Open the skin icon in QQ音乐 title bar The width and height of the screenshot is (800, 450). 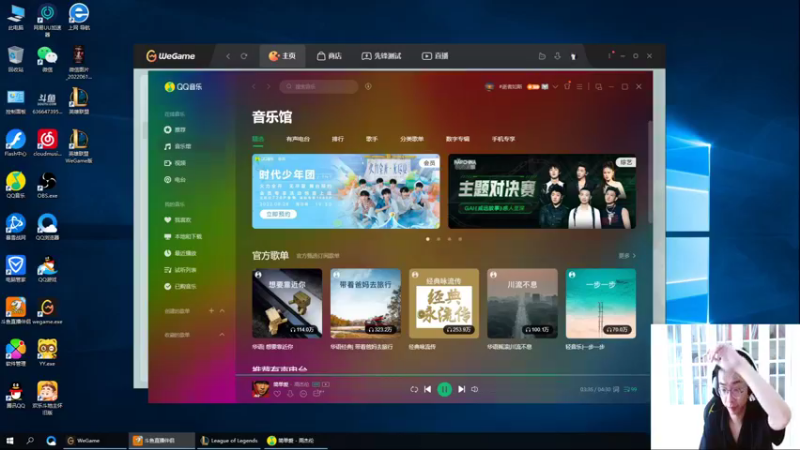[x=567, y=86]
